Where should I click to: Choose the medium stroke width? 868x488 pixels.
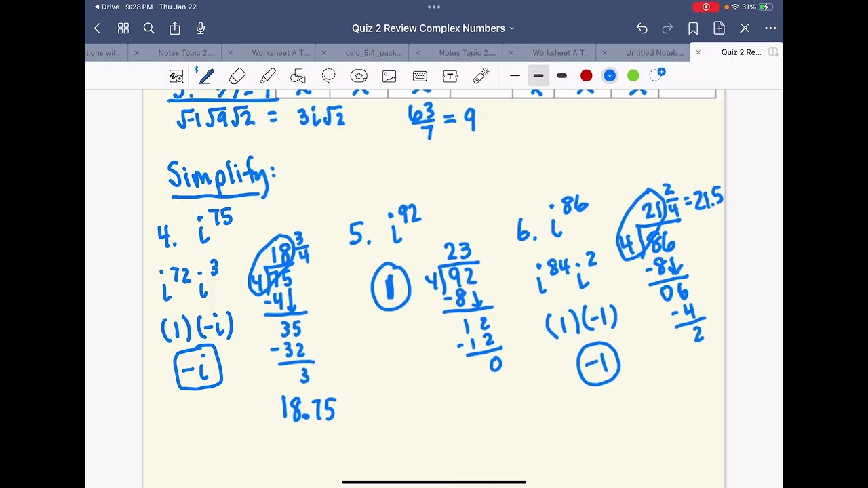point(538,76)
